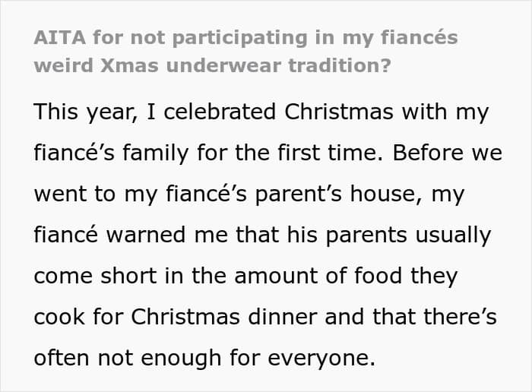
Task: Click the final word "everyone"
Action: pyautogui.click(x=327, y=356)
